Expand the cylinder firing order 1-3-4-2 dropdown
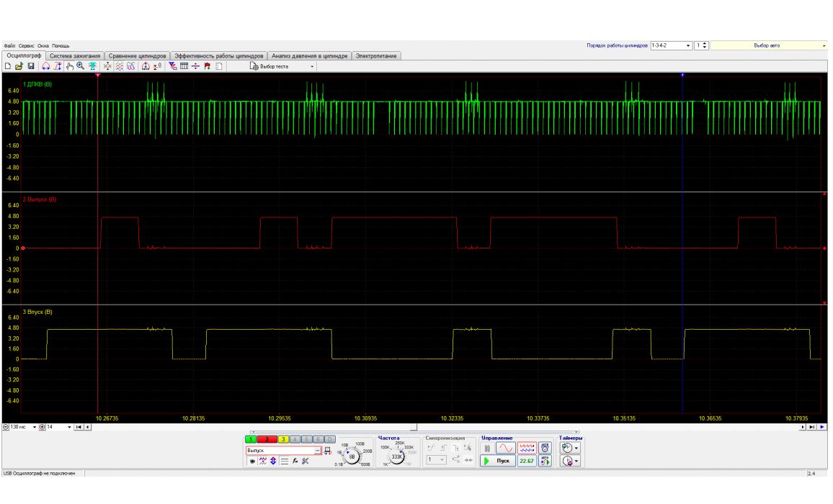 [x=688, y=45]
